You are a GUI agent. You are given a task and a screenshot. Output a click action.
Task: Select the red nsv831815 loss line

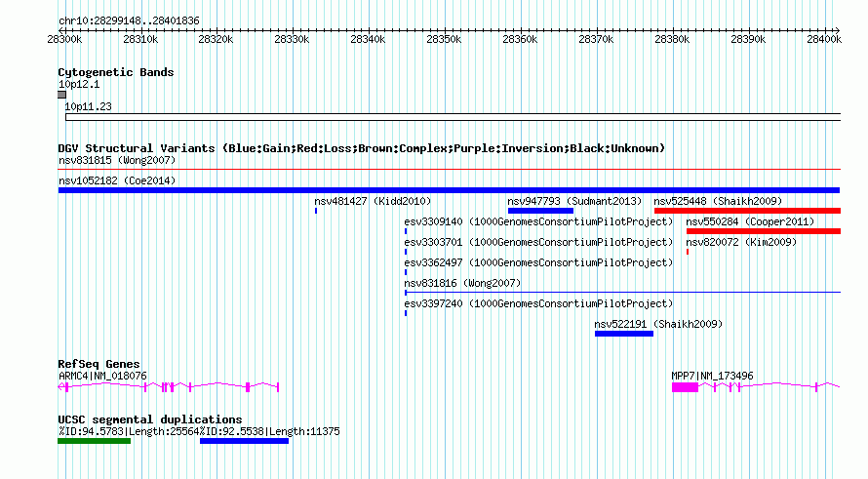[x=450, y=170]
